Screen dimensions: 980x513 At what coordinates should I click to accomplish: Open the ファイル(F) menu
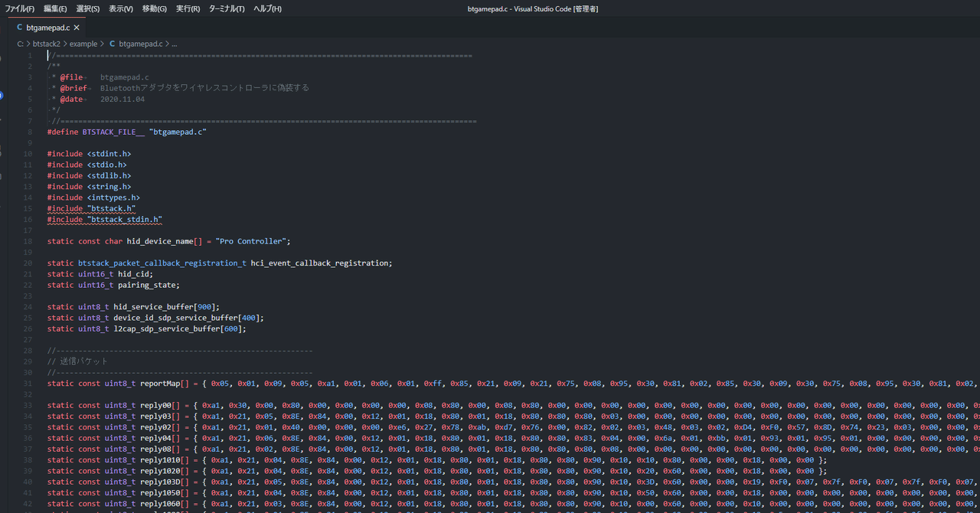click(x=20, y=8)
